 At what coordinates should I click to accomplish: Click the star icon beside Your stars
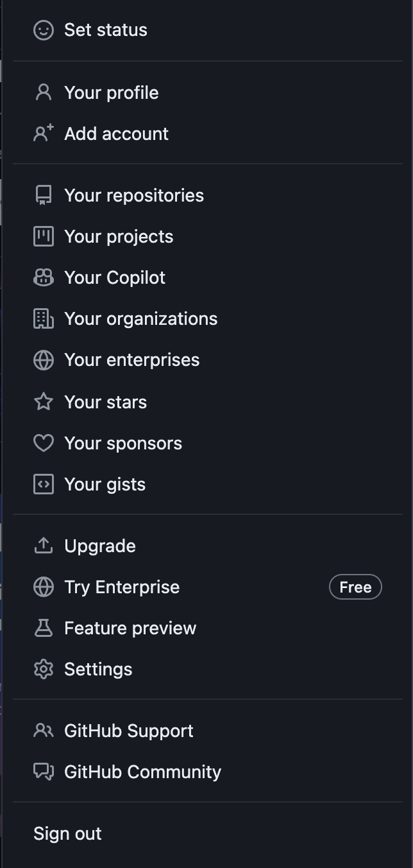click(44, 402)
